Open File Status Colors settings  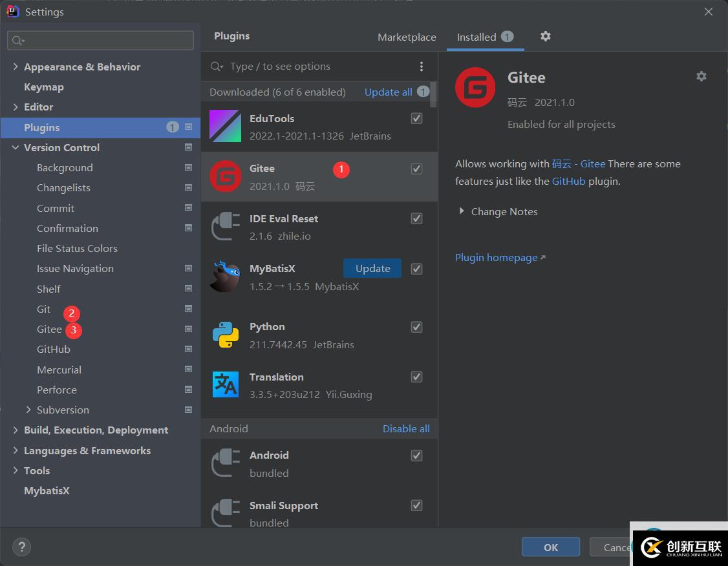(x=77, y=248)
